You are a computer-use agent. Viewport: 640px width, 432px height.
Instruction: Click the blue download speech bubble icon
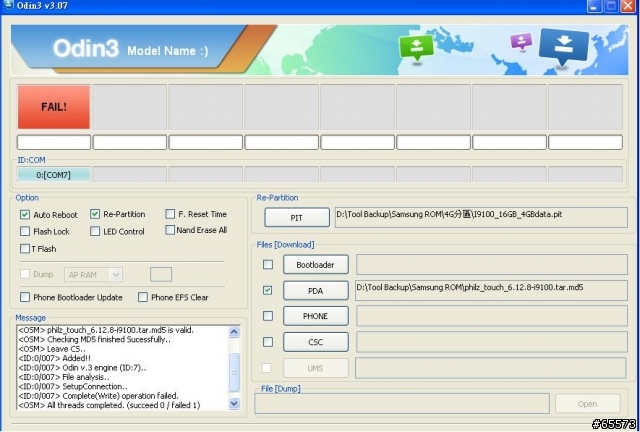[563, 46]
